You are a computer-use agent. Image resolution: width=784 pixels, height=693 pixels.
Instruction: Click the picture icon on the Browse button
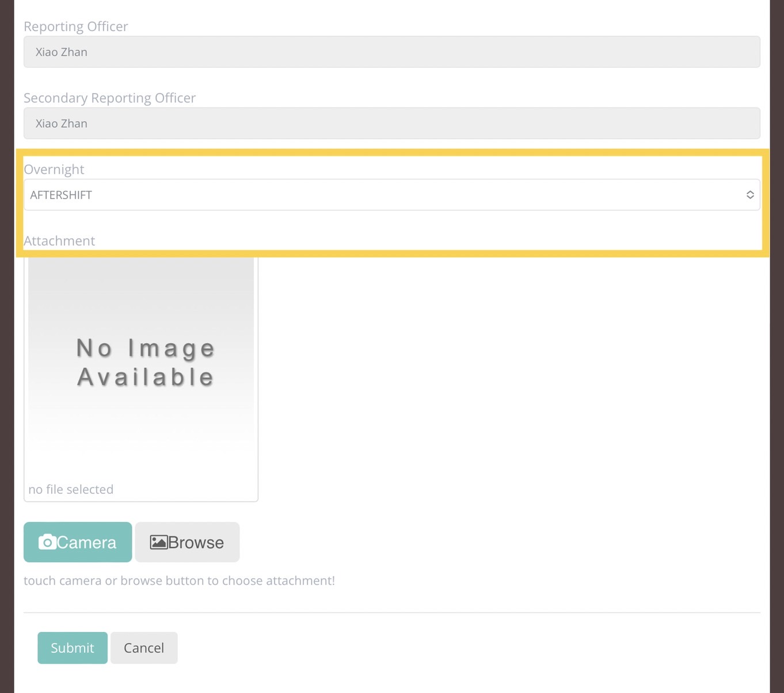coord(158,542)
